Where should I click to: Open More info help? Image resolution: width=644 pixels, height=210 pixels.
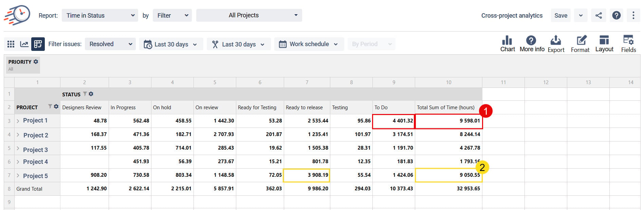532,44
